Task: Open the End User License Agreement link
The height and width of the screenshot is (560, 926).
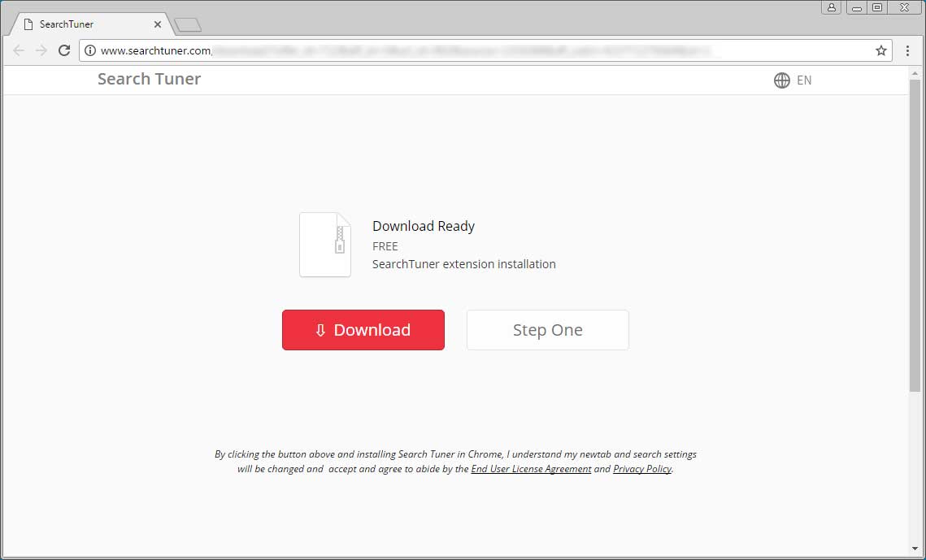Action: 531,469
